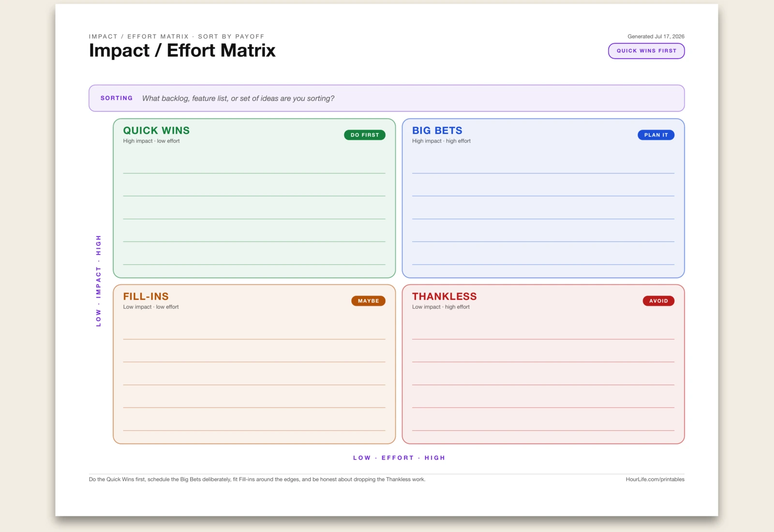Viewport: 774px width, 532px height.
Task: Open the HourLife.com/printables link
Action: (655, 479)
